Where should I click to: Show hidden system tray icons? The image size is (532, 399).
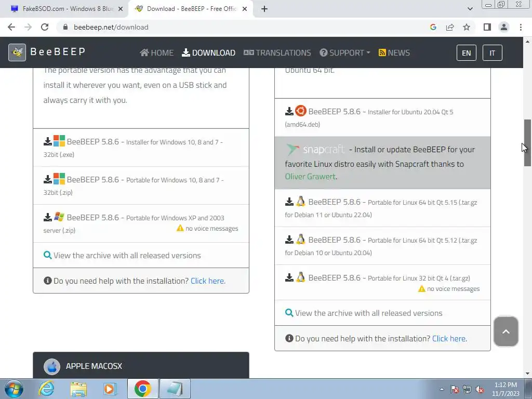click(x=442, y=389)
